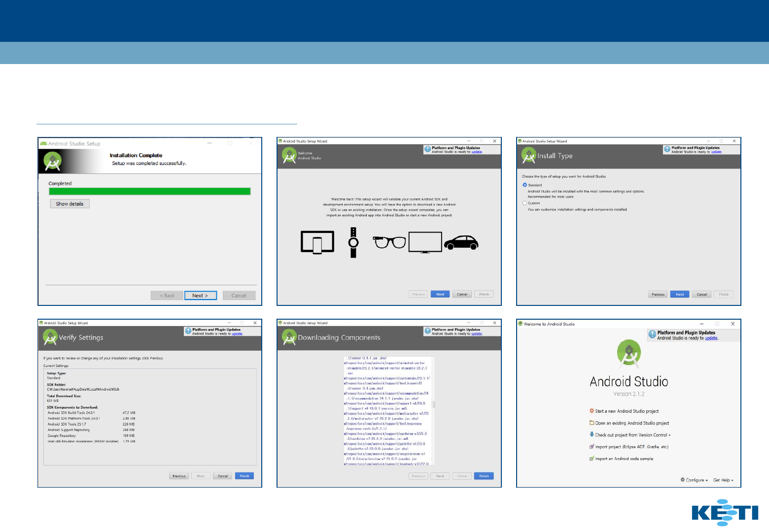Click the green Completed progress bar
This screenshot has height=532, width=769.
pyautogui.click(x=150, y=191)
